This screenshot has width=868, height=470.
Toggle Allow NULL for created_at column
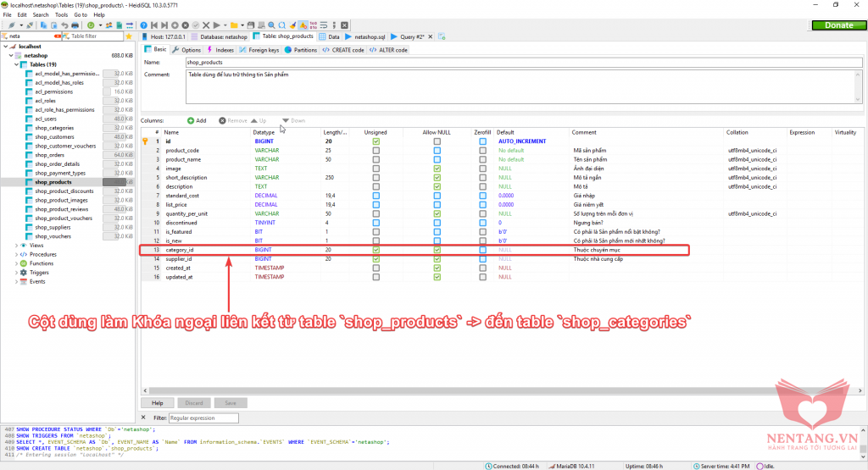(x=437, y=268)
